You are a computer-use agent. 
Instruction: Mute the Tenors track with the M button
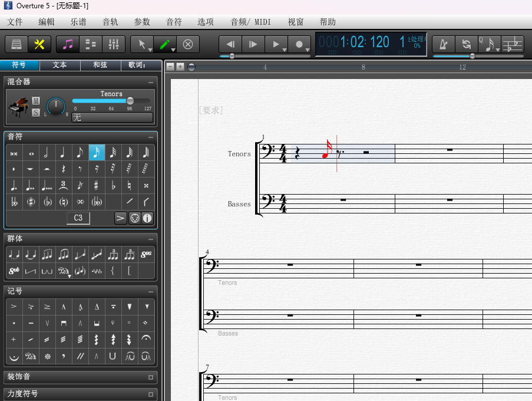coord(35,101)
